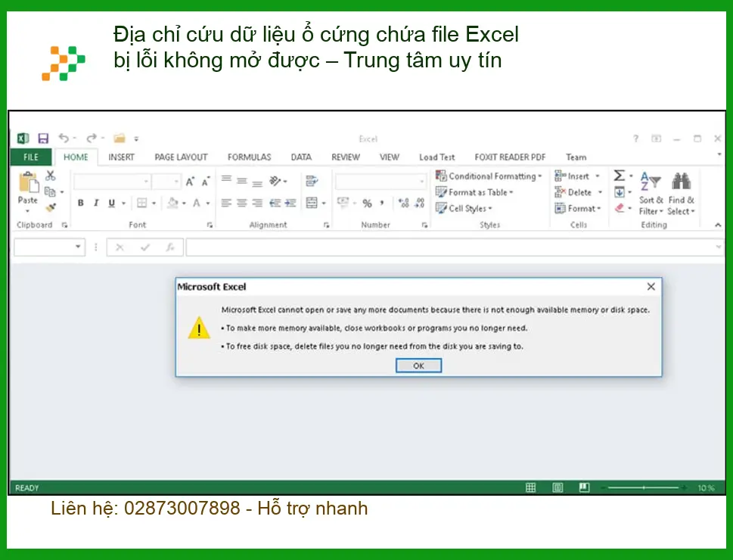Click the Clear eraser icon
This screenshot has height=560, width=733.
tap(620, 207)
